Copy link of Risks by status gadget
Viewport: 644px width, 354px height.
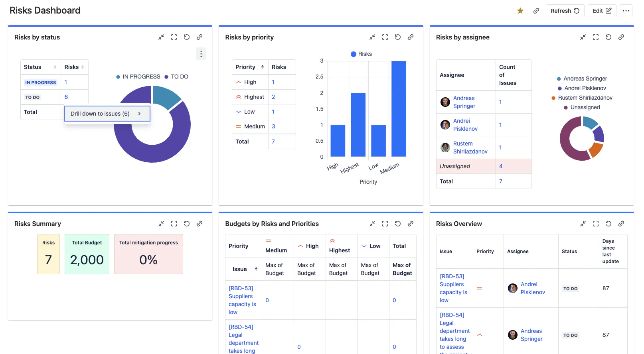point(200,37)
